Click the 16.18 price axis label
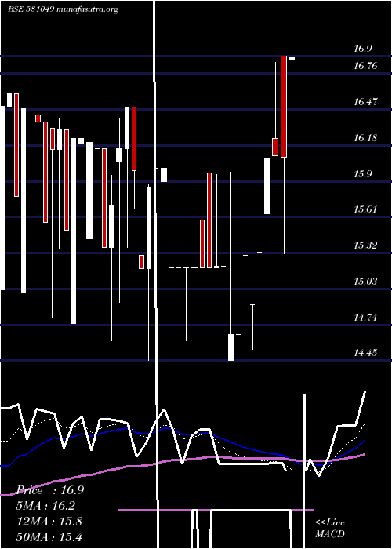 (365, 138)
